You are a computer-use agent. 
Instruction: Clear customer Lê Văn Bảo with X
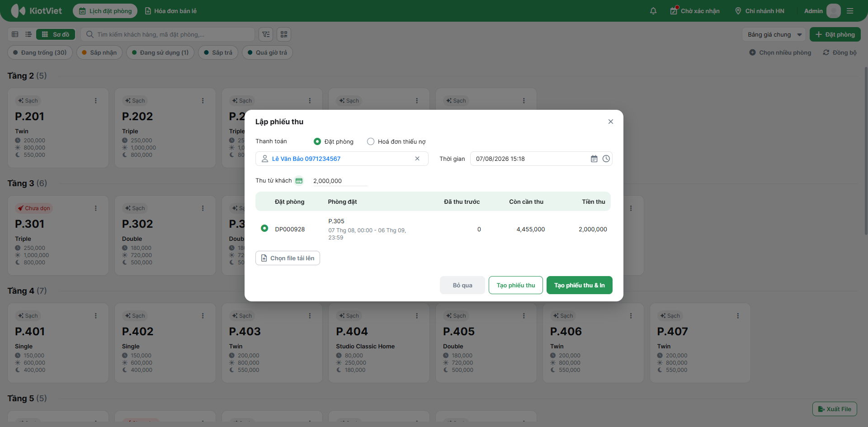(x=417, y=159)
